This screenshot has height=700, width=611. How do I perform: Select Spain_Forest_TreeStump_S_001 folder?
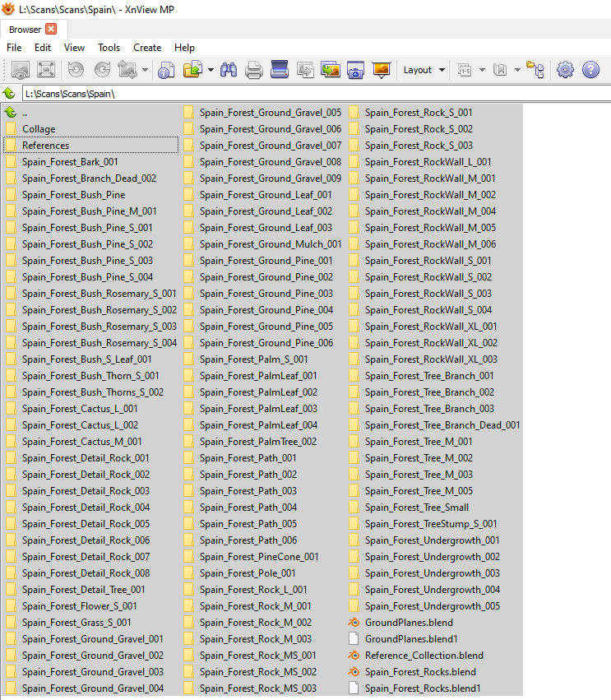click(x=434, y=524)
